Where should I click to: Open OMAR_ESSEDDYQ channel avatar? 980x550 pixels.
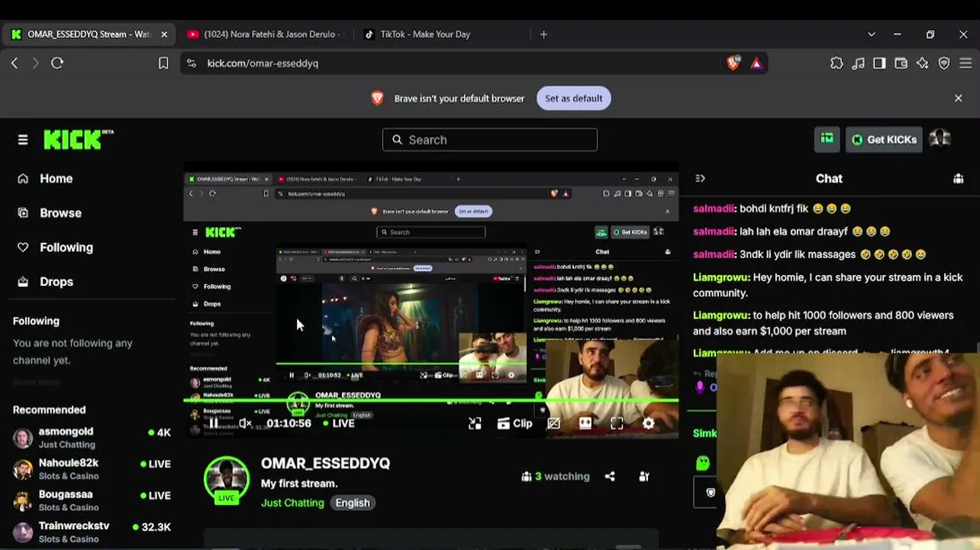pos(227,480)
